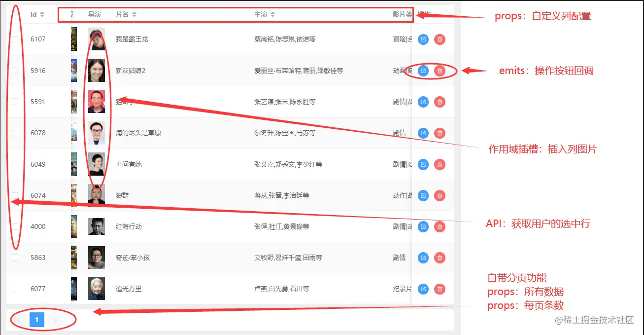Click the next page arrow

click(55, 320)
